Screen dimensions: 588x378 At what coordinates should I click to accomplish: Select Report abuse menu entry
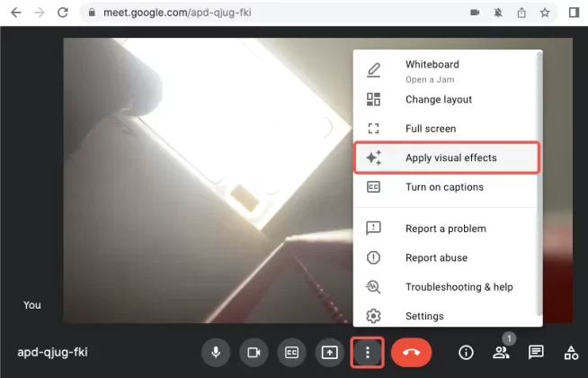(x=446, y=258)
